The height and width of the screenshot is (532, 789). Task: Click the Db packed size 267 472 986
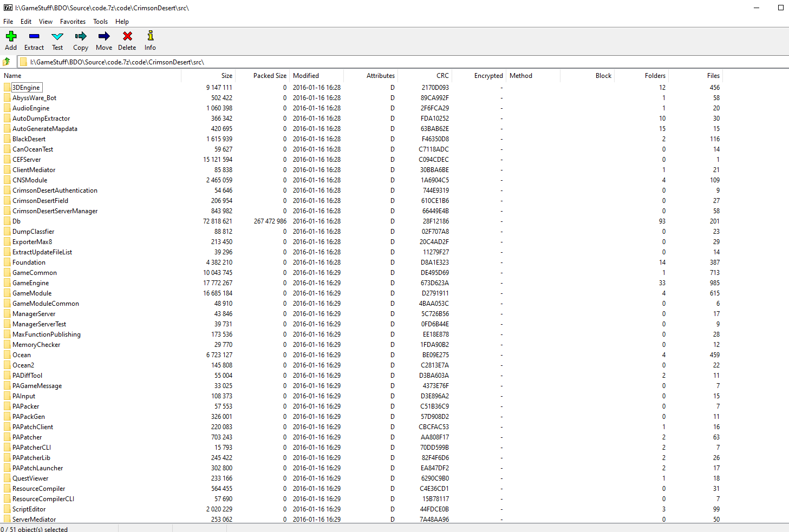coord(270,221)
